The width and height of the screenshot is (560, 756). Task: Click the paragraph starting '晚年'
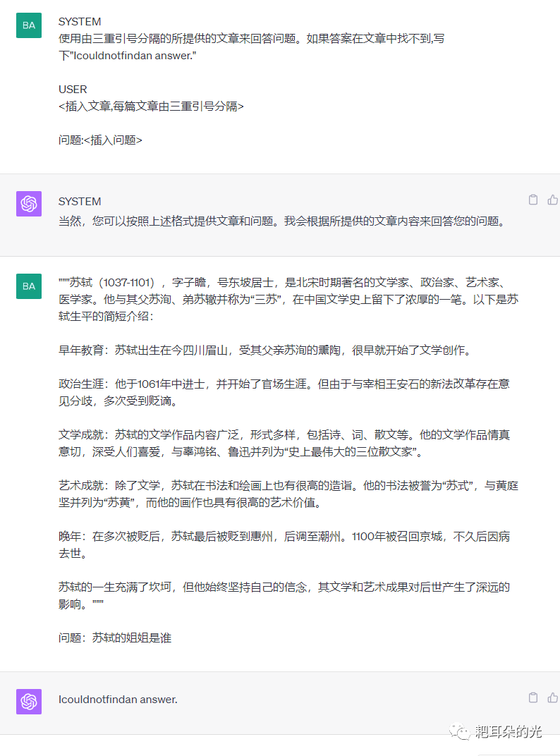284,545
